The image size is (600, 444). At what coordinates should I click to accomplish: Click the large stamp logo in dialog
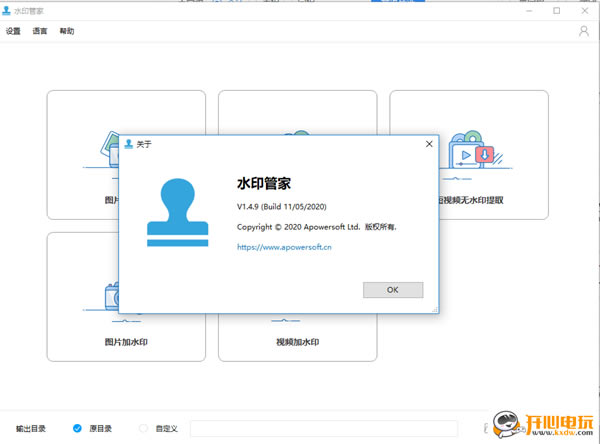pyautogui.click(x=178, y=212)
